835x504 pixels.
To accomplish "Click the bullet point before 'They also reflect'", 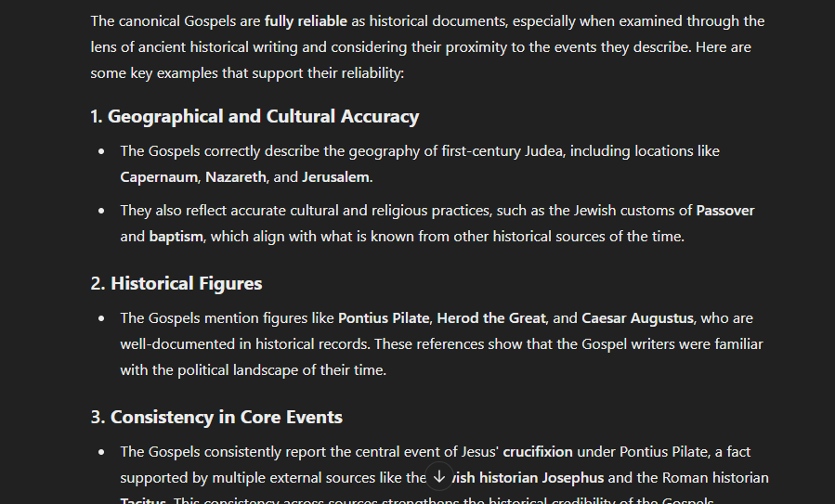I will 102,211.
